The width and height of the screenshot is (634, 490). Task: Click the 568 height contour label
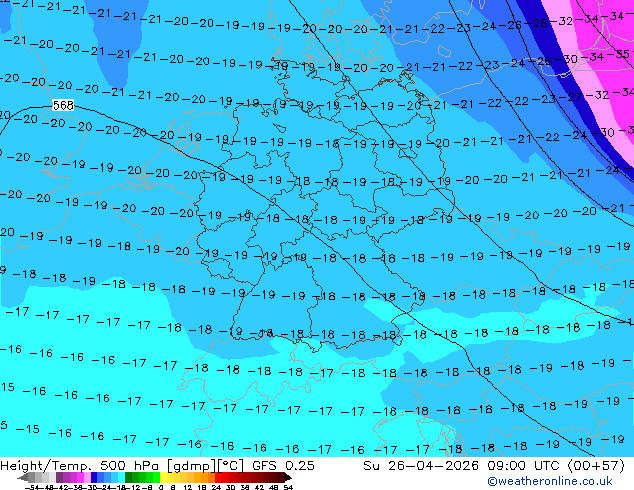[63, 106]
